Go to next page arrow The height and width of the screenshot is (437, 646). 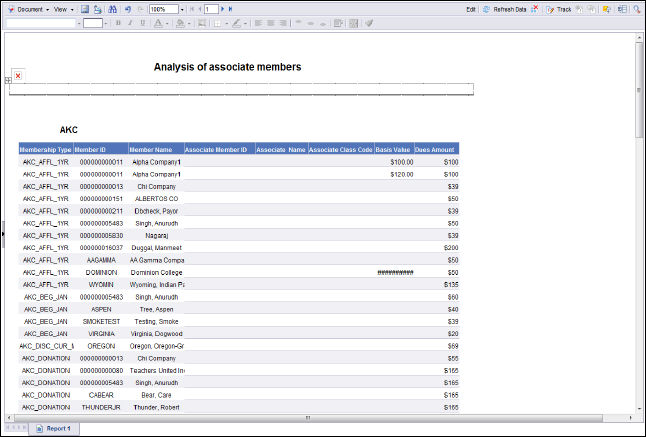point(221,8)
